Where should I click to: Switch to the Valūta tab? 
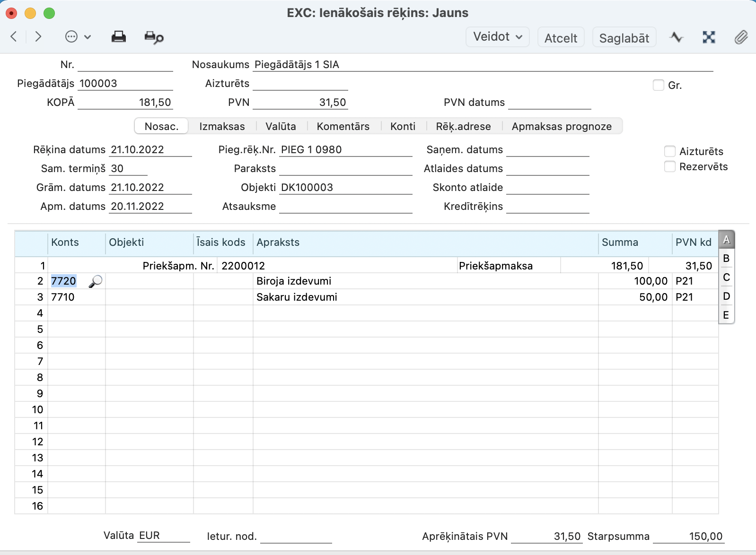point(281,126)
